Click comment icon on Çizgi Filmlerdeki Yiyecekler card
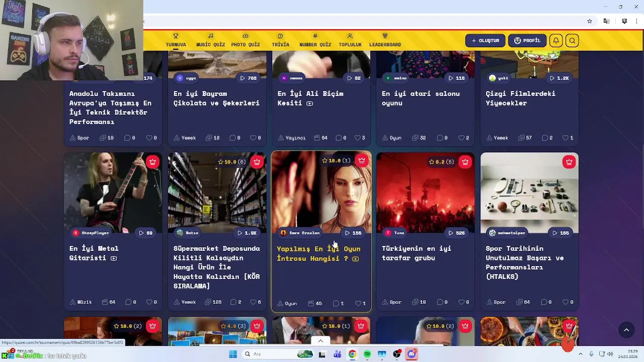This screenshot has width=644, height=362. (x=544, y=138)
